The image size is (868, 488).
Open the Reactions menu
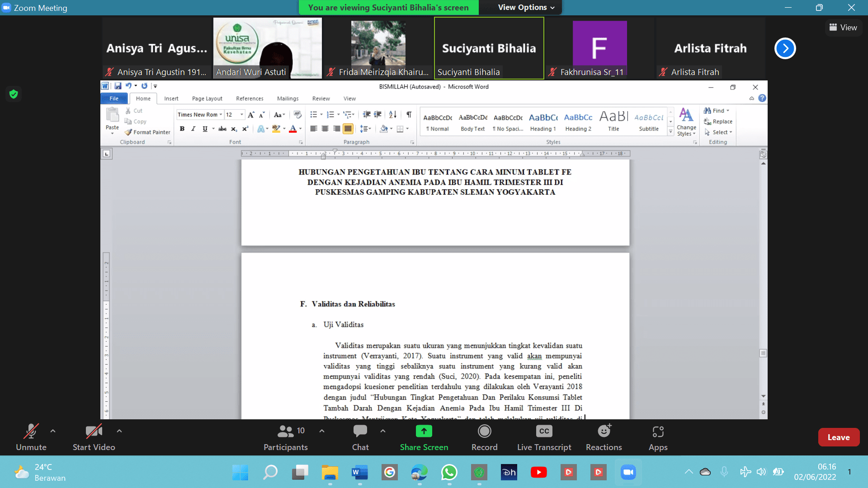(x=604, y=437)
